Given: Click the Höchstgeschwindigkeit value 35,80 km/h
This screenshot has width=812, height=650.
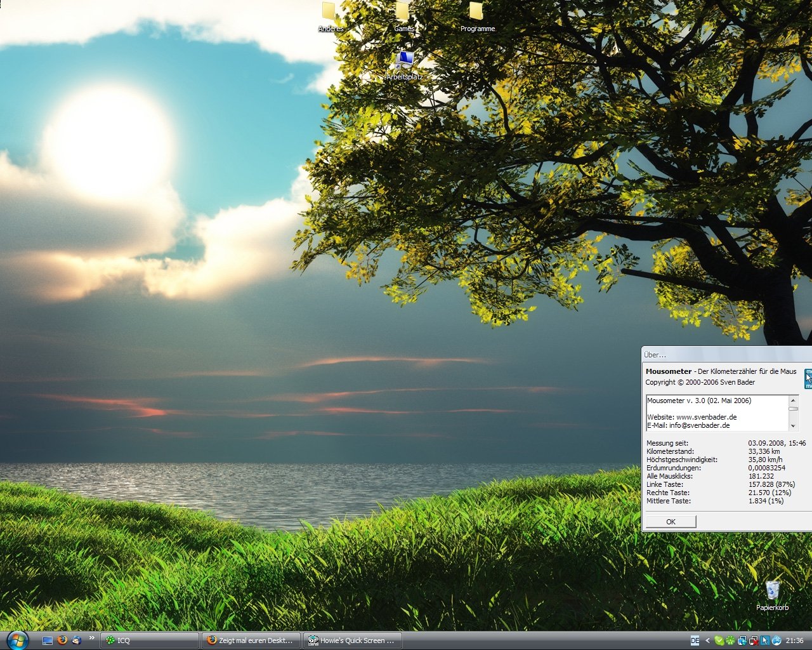Looking at the screenshot, I should point(765,460).
